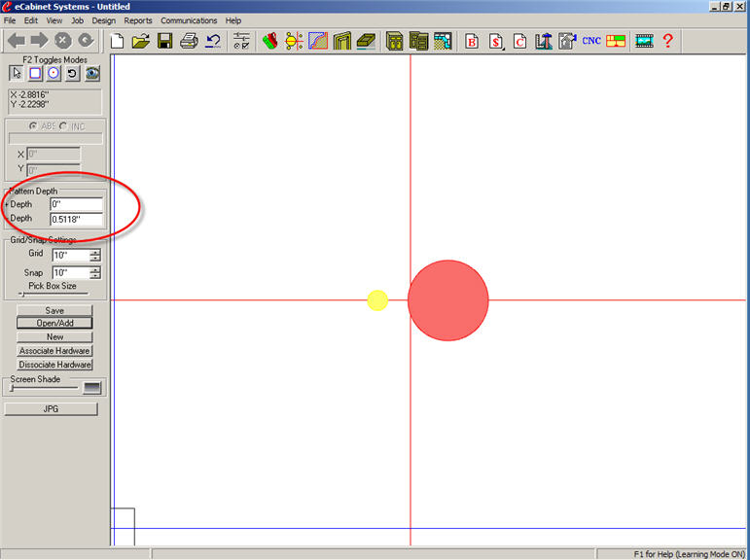The height and width of the screenshot is (560, 750).
Task: Decrease the Grid value with down arrow
Action: tap(95, 259)
